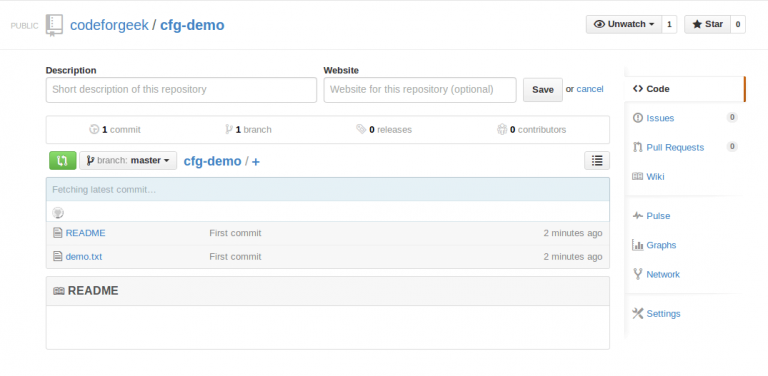Open repository Settings in sidebar
Viewport: 768px width, 376px height.
[x=663, y=314]
